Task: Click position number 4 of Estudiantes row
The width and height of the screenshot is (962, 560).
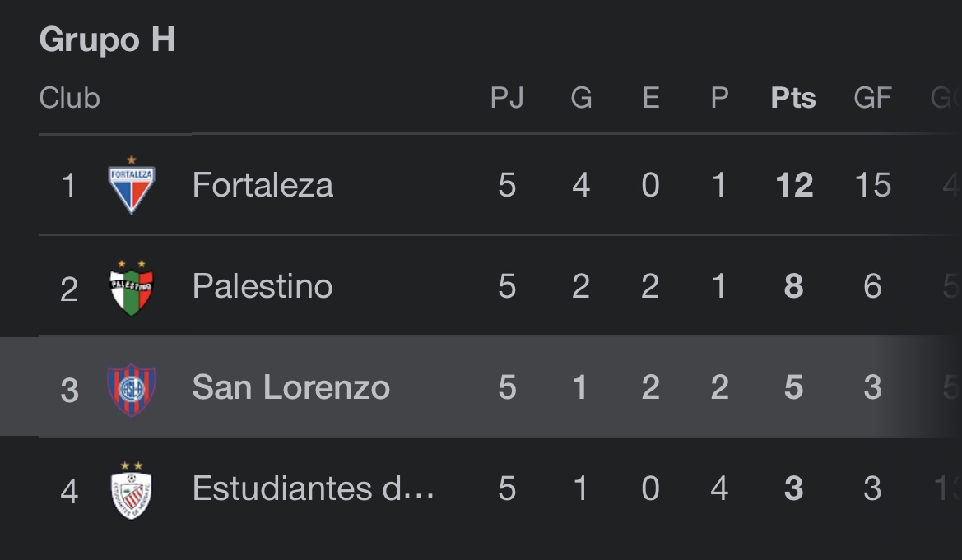Action: [x=69, y=491]
